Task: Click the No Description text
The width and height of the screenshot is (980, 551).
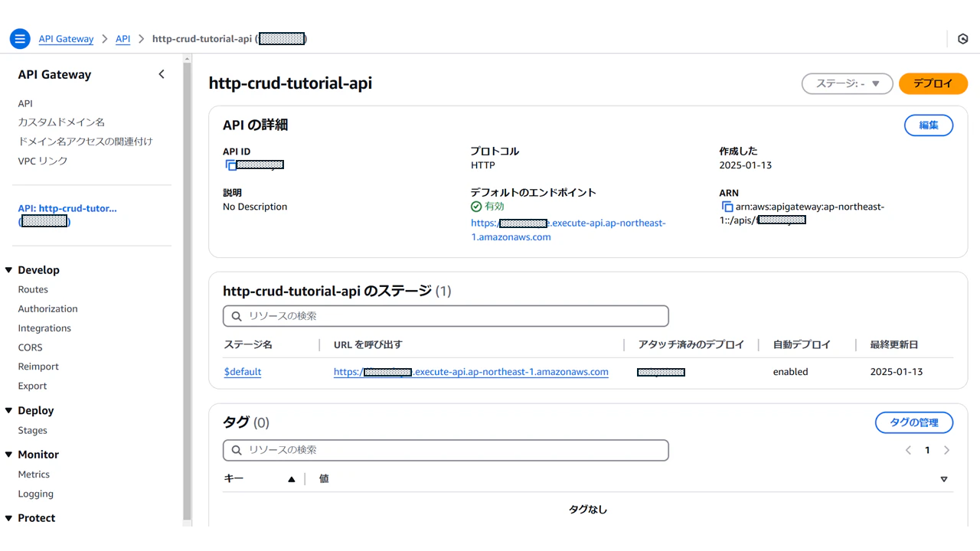Action: (x=255, y=207)
